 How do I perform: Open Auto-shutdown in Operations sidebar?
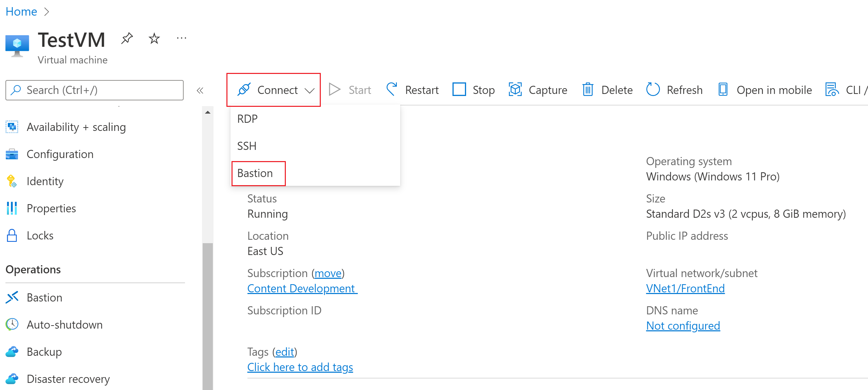(x=64, y=325)
